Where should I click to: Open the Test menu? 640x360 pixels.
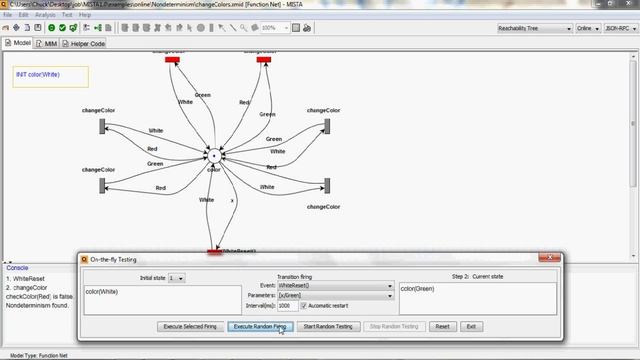coord(67,15)
